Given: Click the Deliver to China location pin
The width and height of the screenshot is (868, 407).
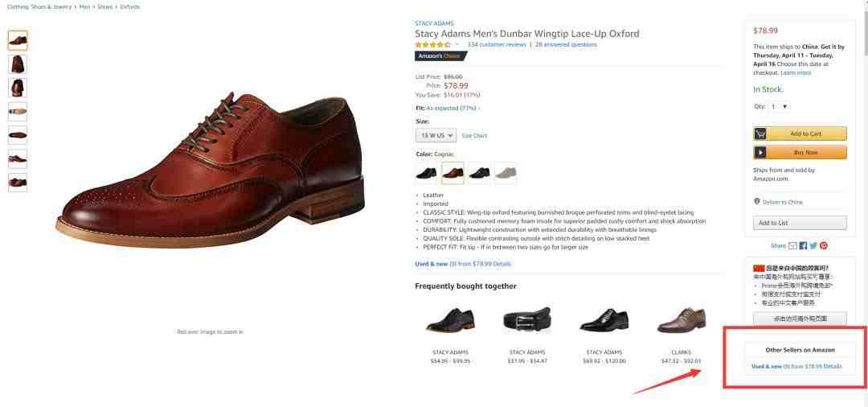Looking at the screenshot, I should [757, 202].
